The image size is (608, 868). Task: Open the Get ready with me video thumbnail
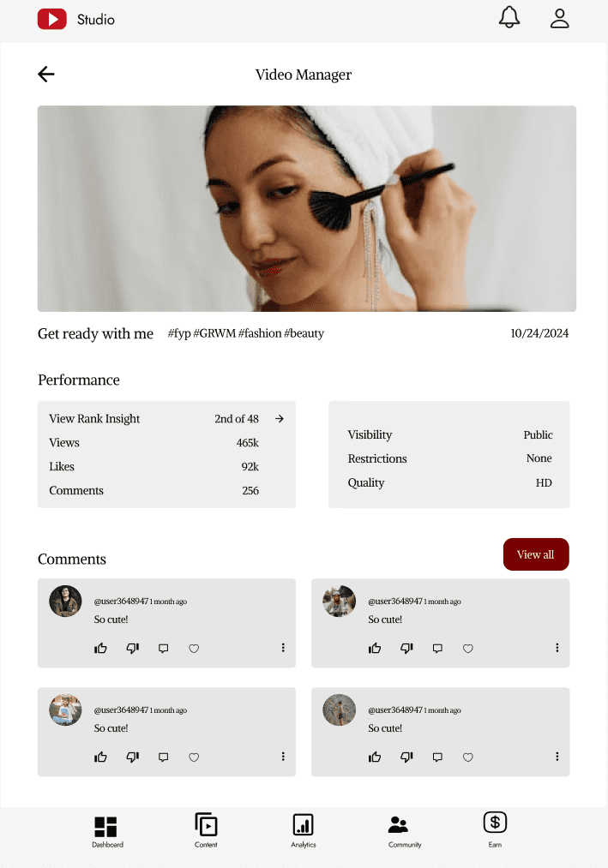(307, 209)
